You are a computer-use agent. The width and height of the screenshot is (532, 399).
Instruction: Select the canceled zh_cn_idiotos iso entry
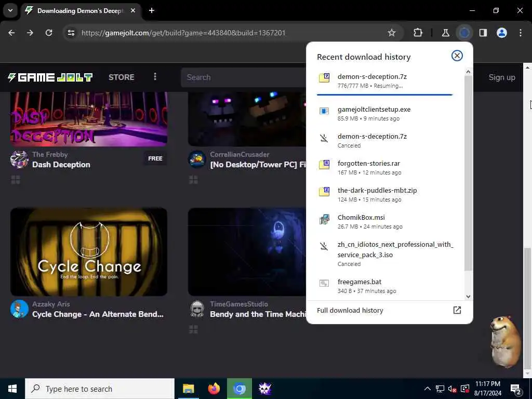click(385, 254)
